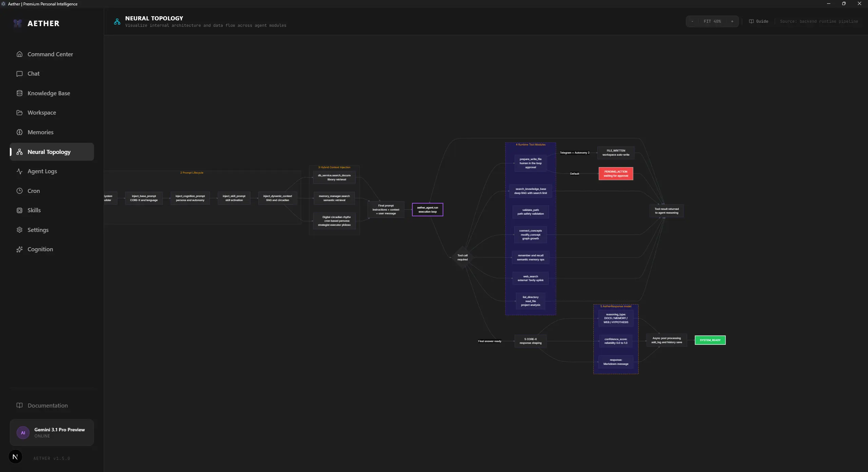This screenshot has height=472, width=868.
Task: Click the Workspace folder icon
Action: coord(20,113)
